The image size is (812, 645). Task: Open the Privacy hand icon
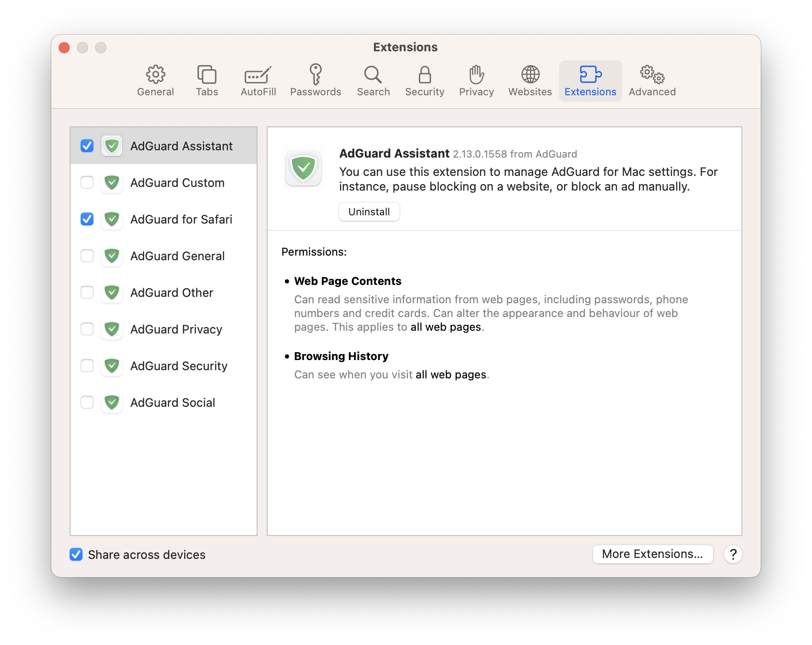pyautogui.click(x=476, y=74)
